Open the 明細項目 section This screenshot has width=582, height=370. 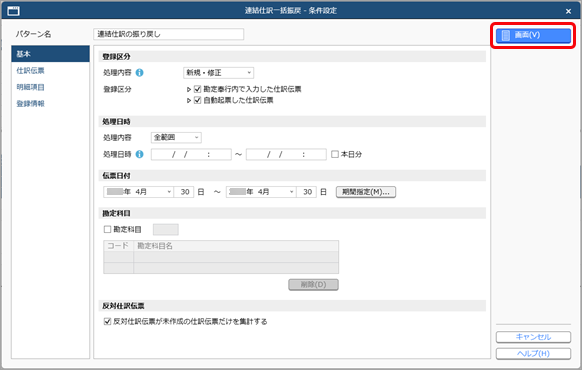point(30,87)
